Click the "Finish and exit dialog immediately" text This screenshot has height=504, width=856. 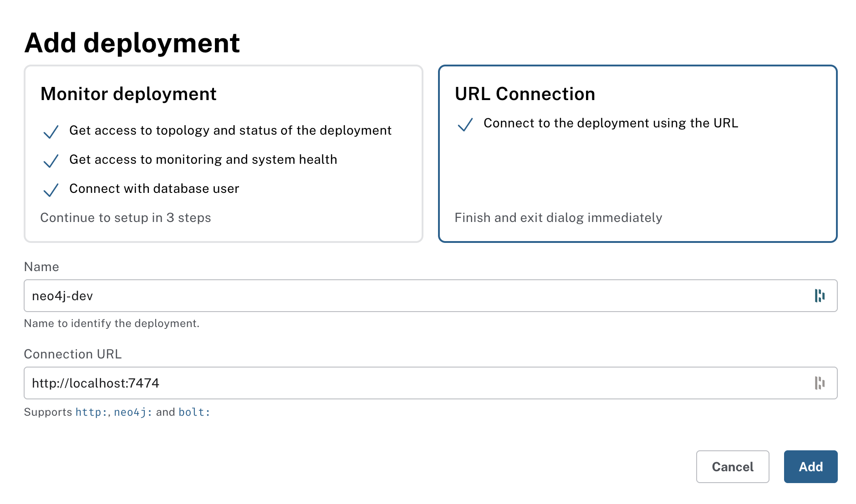pyautogui.click(x=558, y=218)
